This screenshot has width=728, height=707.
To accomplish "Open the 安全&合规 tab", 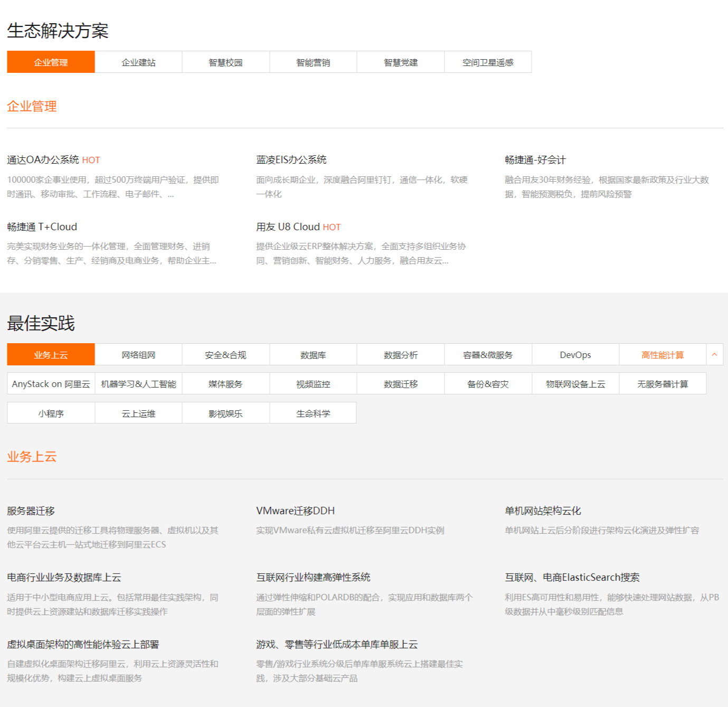I will 226,355.
